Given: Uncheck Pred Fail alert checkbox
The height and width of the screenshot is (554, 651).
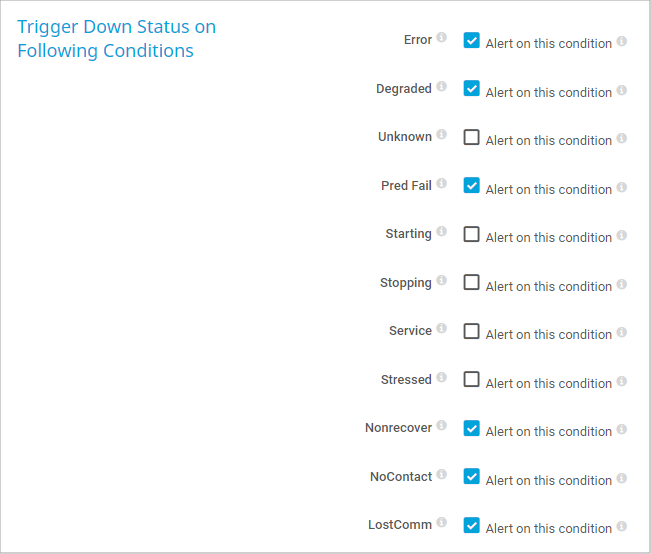Looking at the screenshot, I should [472, 186].
